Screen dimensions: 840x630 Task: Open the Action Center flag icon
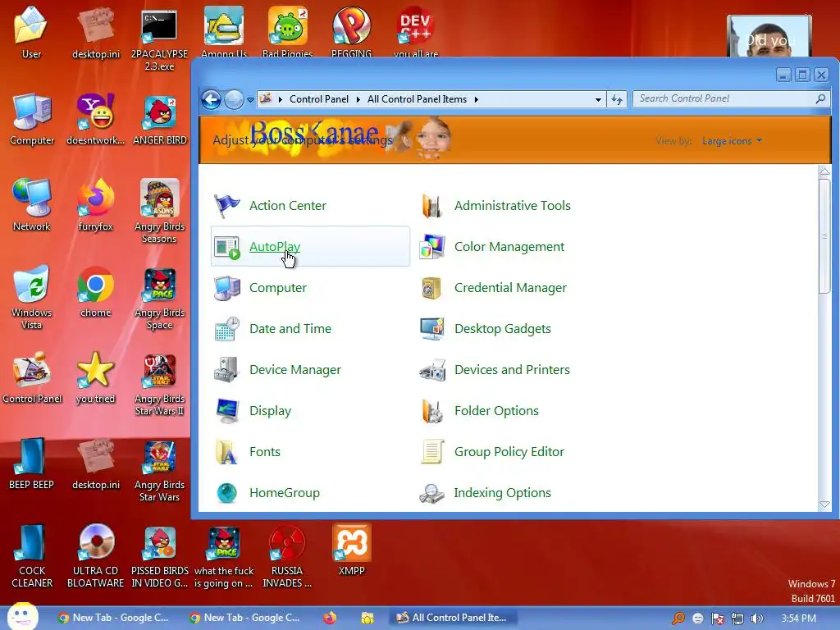point(227,206)
